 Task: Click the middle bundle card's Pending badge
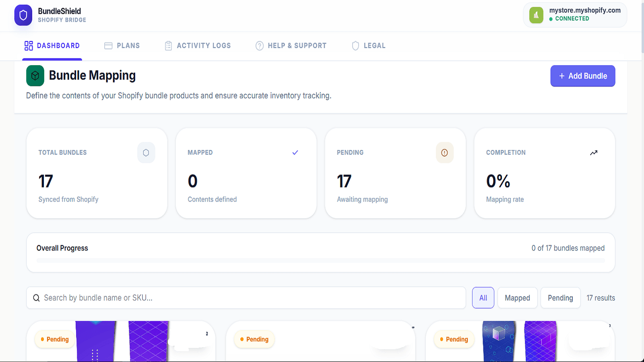pos(254,339)
